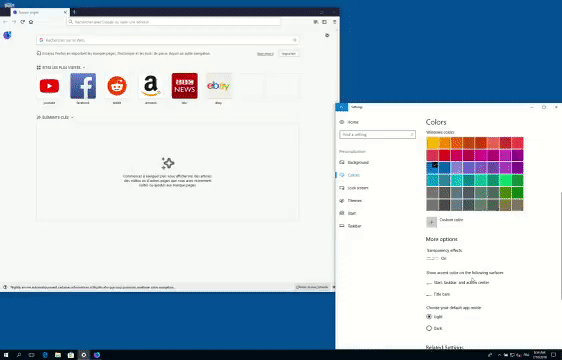
Task: Click the Import bookmarks button
Action: pos(289,53)
